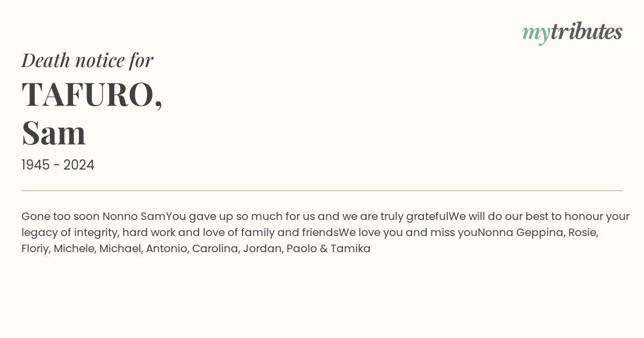Click the green 'my' part of logo
Image resolution: width=644 pixels, height=338 pixels.
tap(536, 33)
